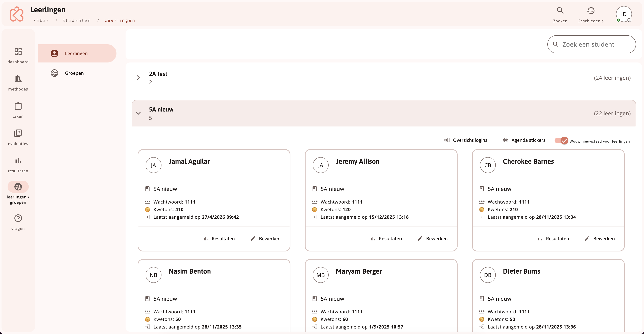Click the Overzicht logins spreadsheet icon
This screenshot has width=644, height=334.
pos(447,140)
